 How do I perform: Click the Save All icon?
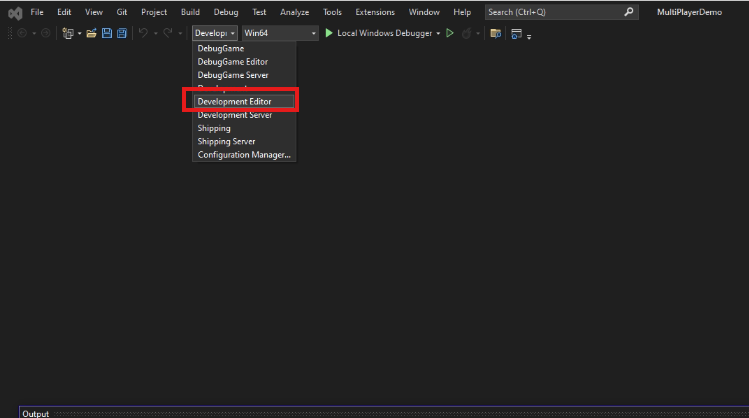[121, 33]
